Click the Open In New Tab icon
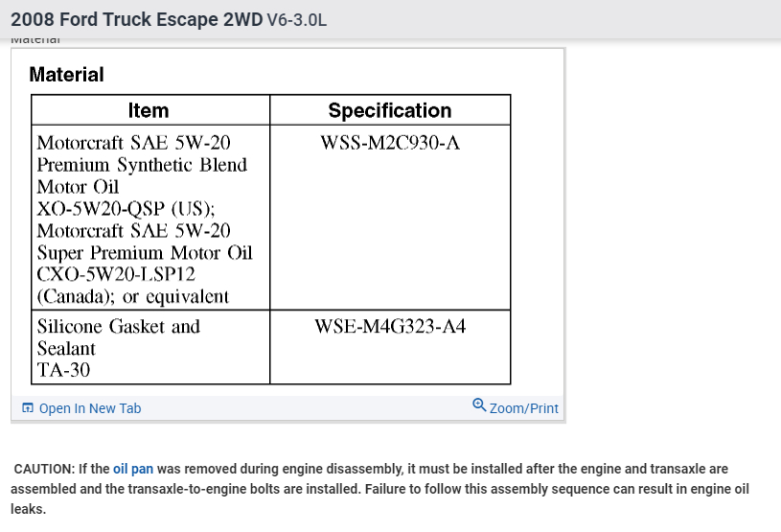 28,408
